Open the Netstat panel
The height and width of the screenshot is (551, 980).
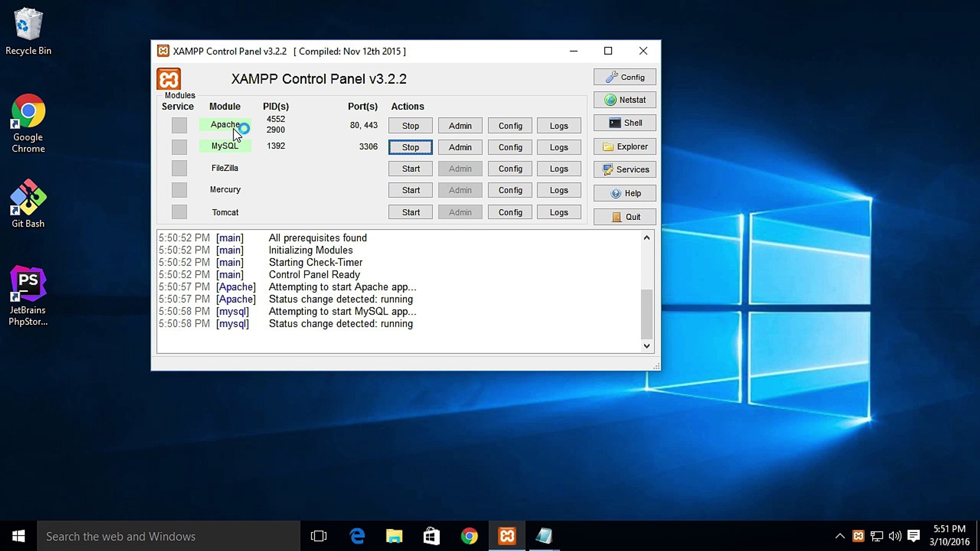click(624, 99)
